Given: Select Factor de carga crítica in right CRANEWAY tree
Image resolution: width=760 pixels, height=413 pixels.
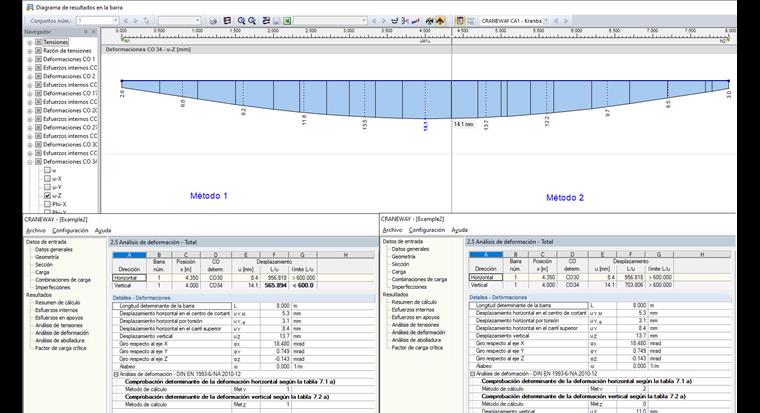Looking at the screenshot, I should (417, 348).
